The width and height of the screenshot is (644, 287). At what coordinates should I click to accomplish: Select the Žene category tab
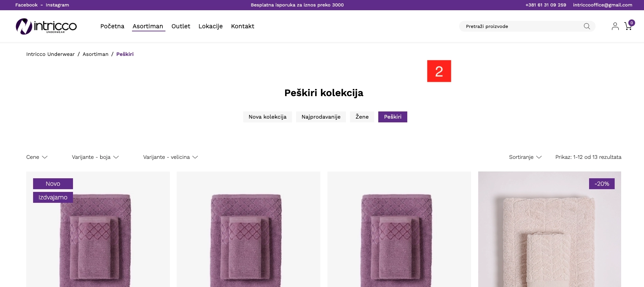[x=362, y=117]
